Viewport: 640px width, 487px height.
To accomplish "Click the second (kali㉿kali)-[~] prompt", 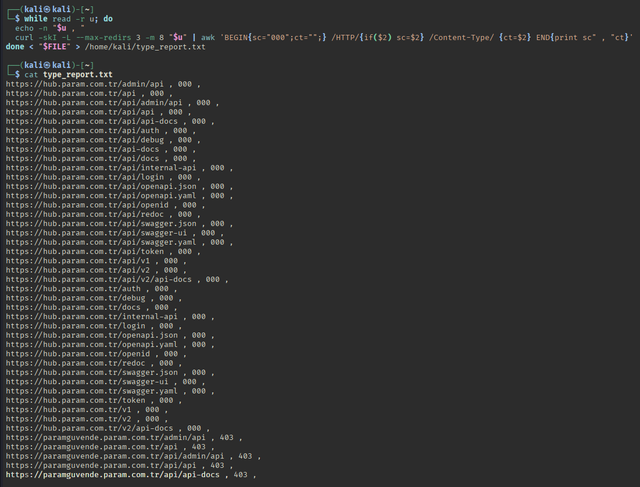I will point(51,65).
